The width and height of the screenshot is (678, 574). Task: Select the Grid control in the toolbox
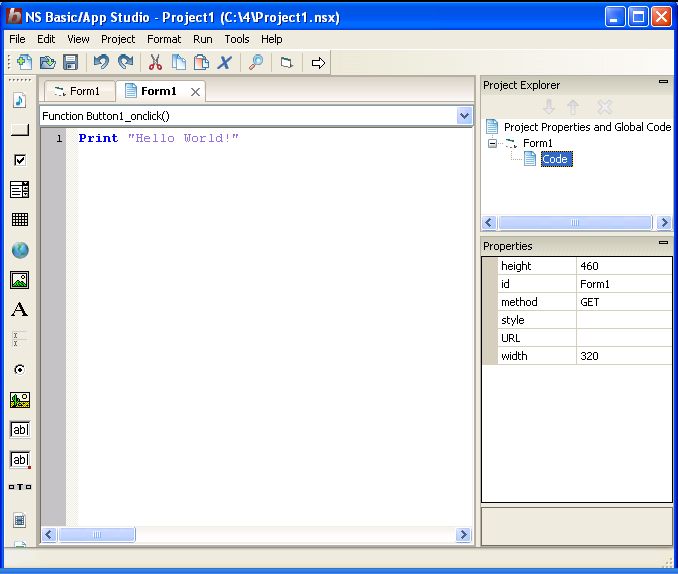(19, 219)
